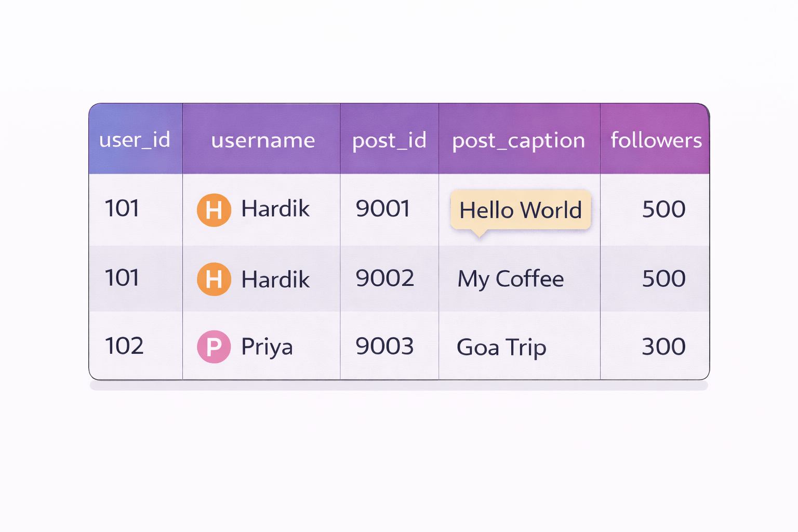Select the post ID 9002 cell
This screenshot has height=532, width=798.
(384, 278)
